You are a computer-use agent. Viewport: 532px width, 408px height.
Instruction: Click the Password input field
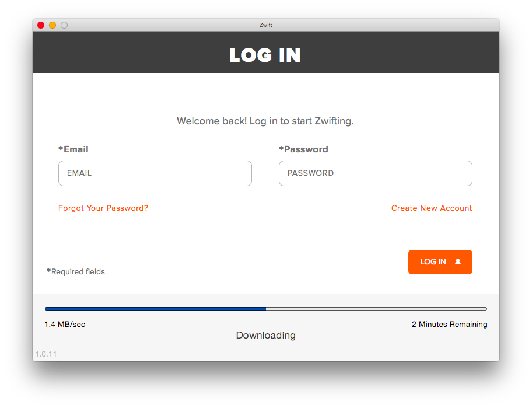pyautogui.click(x=376, y=173)
